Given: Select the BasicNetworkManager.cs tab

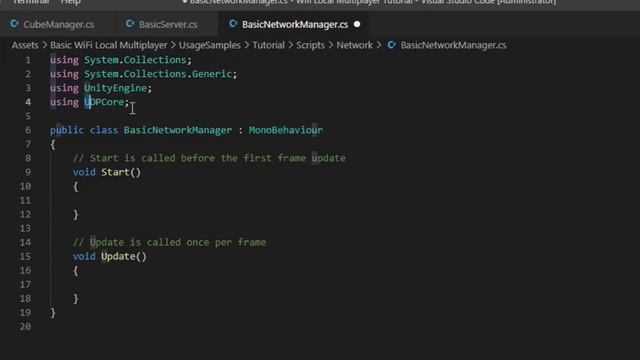Looking at the screenshot, I should [295, 24].
